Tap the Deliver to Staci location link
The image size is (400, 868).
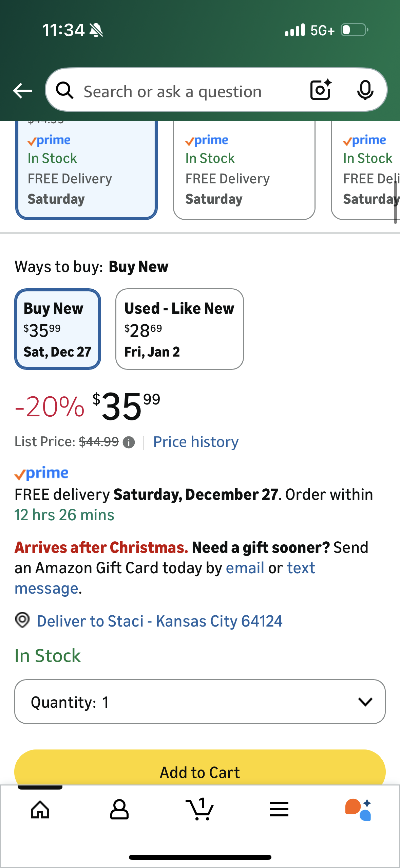click(159, 621)
